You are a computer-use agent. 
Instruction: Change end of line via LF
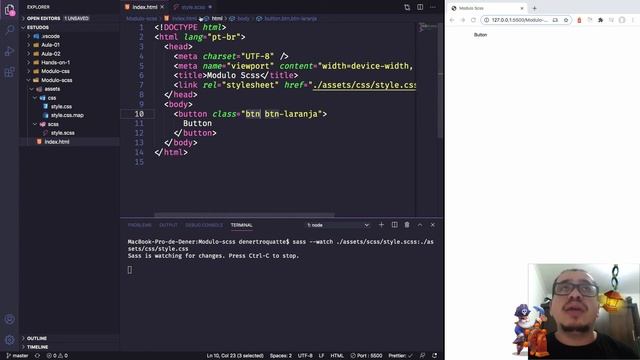click(x=321, y=356)
